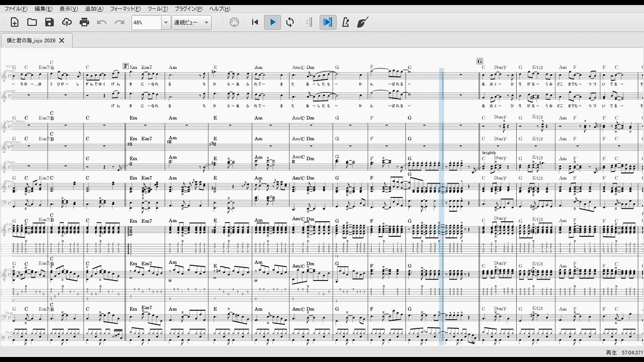644x362 pixels.
Task: Redo the action with the redo arrow
Action: coord(119,22)
